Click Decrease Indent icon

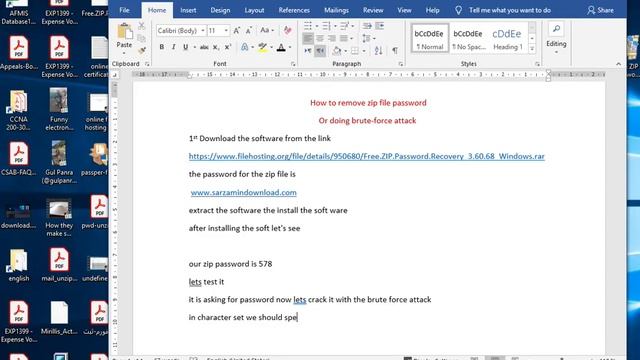[367, 26]
